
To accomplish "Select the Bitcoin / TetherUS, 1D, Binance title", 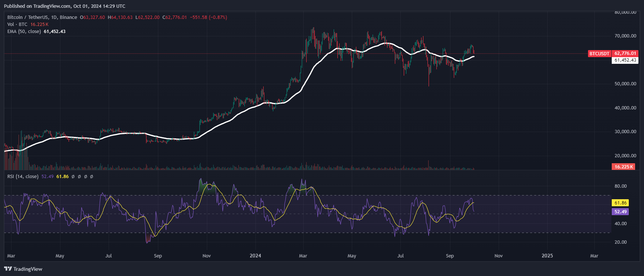I will [42, 17].
